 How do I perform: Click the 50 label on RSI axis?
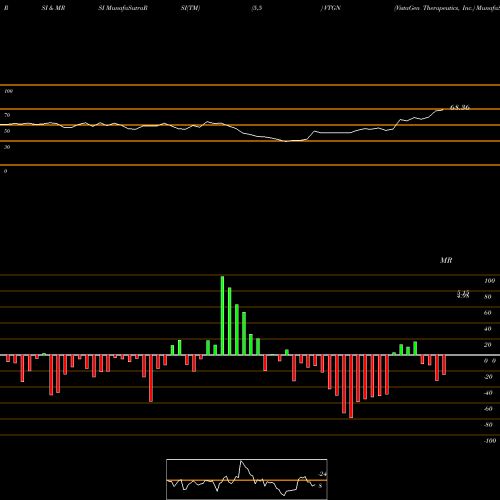[7, 131]
